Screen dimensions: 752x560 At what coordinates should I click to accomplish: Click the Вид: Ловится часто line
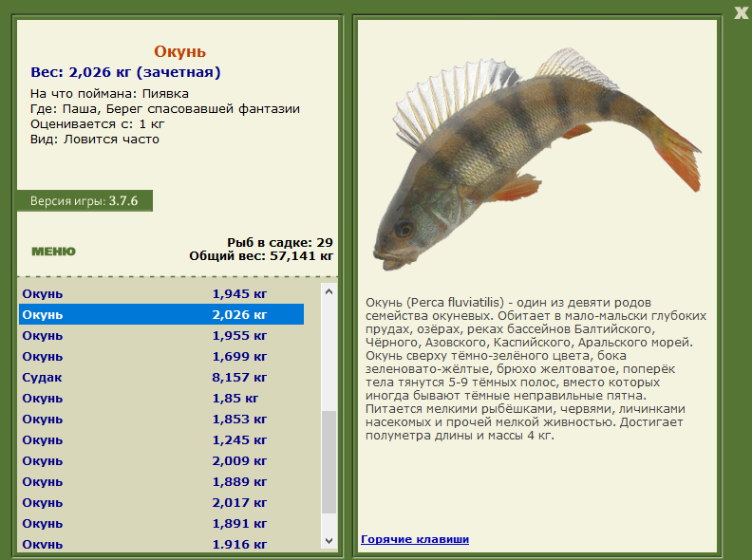coord(95,140)
